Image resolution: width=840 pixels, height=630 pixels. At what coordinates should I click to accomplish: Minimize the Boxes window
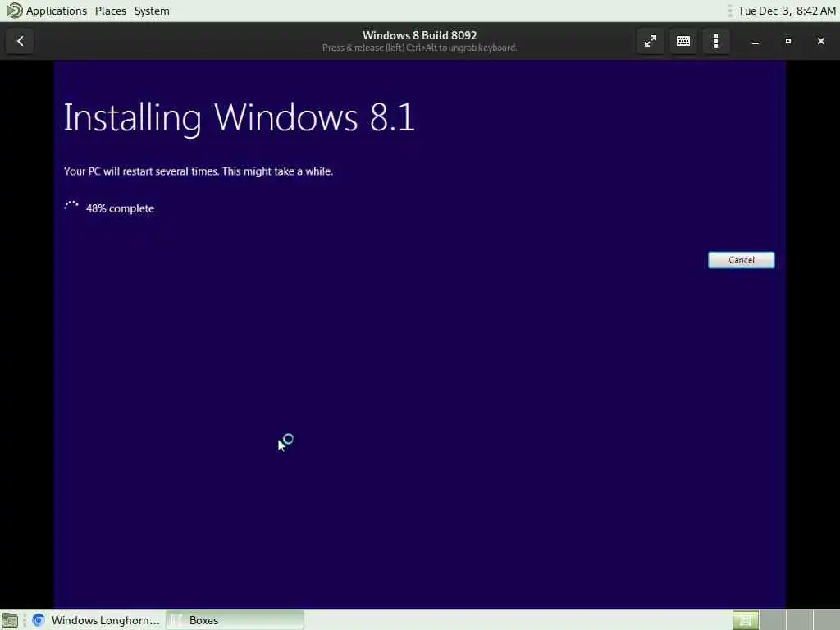(x=756, y=41)
